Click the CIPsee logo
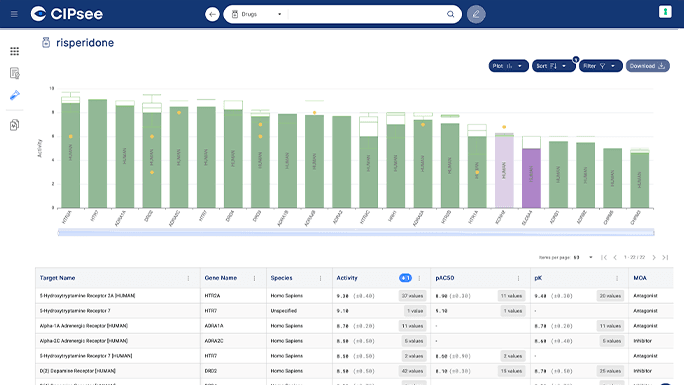This screenshot has height=385, width=684. [66, 14]
